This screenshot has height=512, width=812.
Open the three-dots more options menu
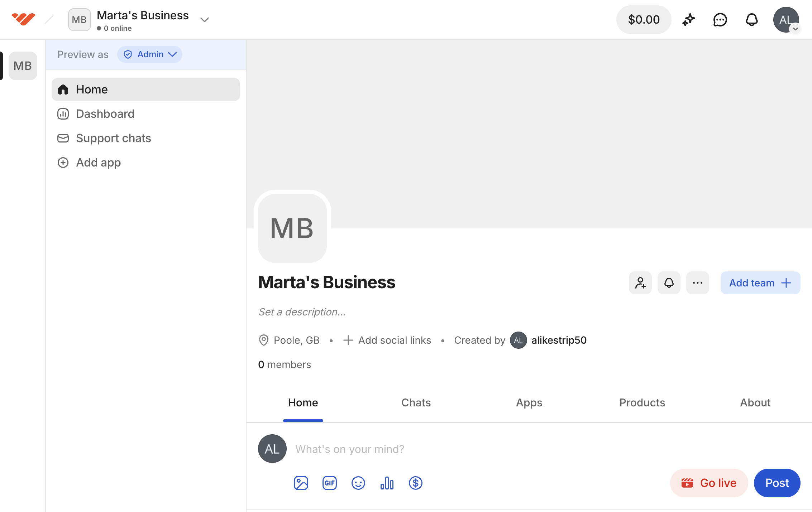(698, 283)
